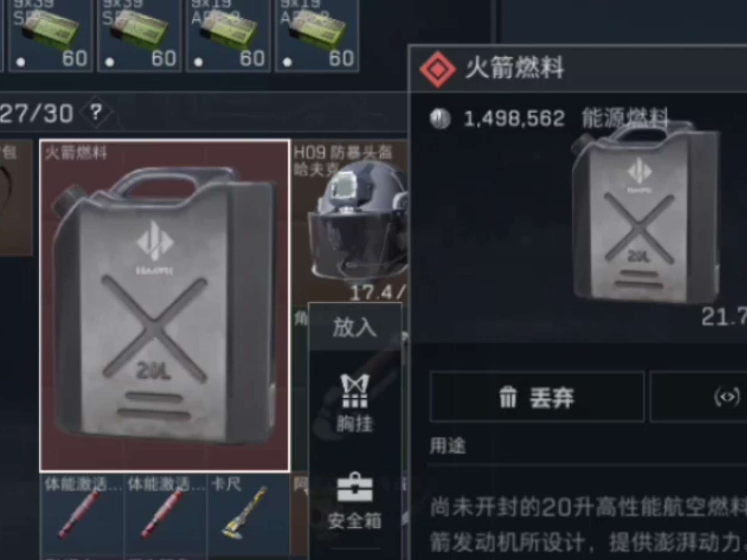Image resolution: width=747 pixels, height=560 pixels.
Task: Click the 能源燃料 category label
Action: click(x=624, y=118)
